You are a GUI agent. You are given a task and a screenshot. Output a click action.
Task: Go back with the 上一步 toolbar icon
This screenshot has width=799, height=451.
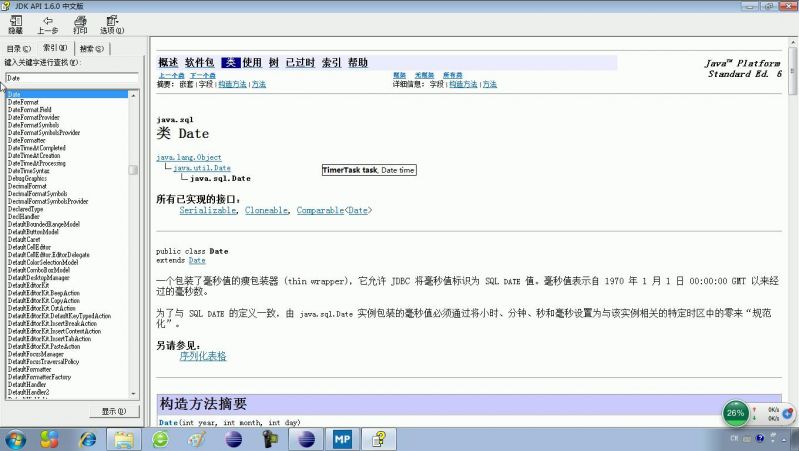coord(47,24)
